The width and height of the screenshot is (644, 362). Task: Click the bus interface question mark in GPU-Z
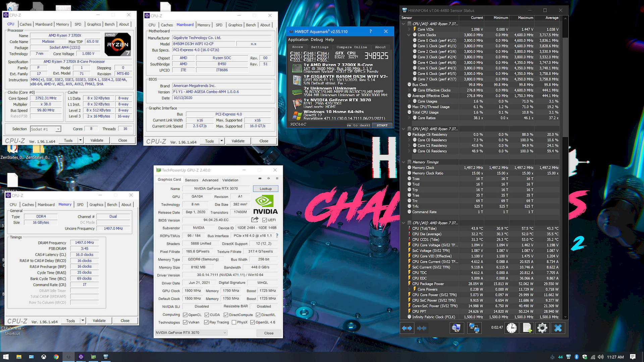coord(277,236)
